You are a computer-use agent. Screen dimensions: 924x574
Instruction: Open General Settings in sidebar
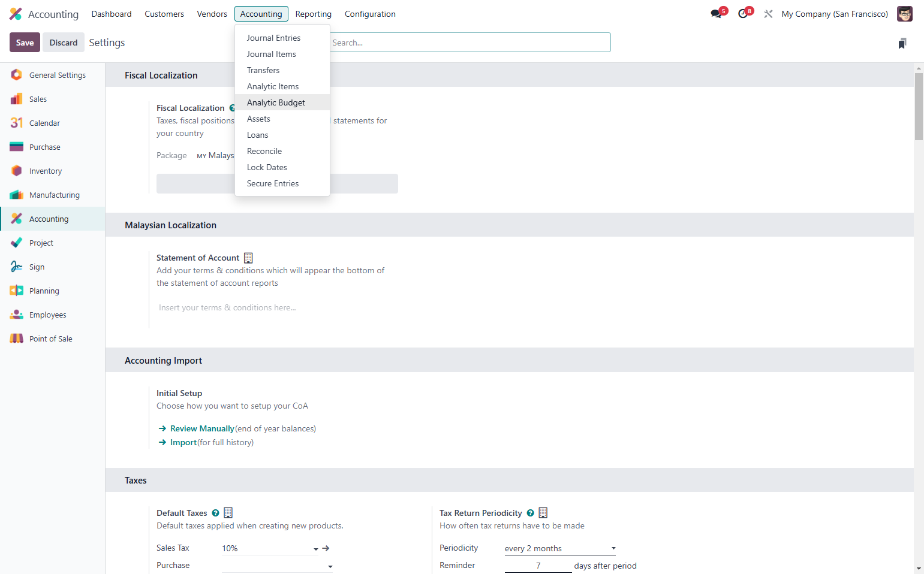pyautogui.click(x=53, y=75)
